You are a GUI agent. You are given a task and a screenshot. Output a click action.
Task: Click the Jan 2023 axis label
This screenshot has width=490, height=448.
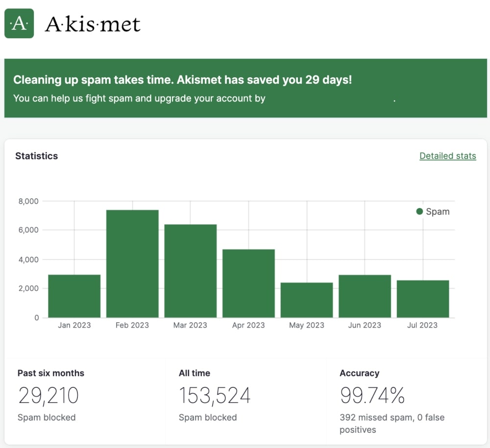pos(74,325)
